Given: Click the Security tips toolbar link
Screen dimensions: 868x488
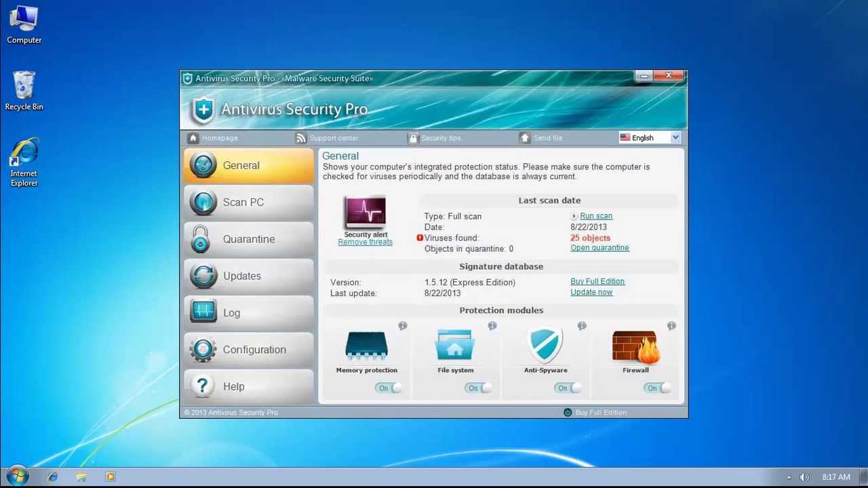Looking at the screenshot, I should (441, 138).
